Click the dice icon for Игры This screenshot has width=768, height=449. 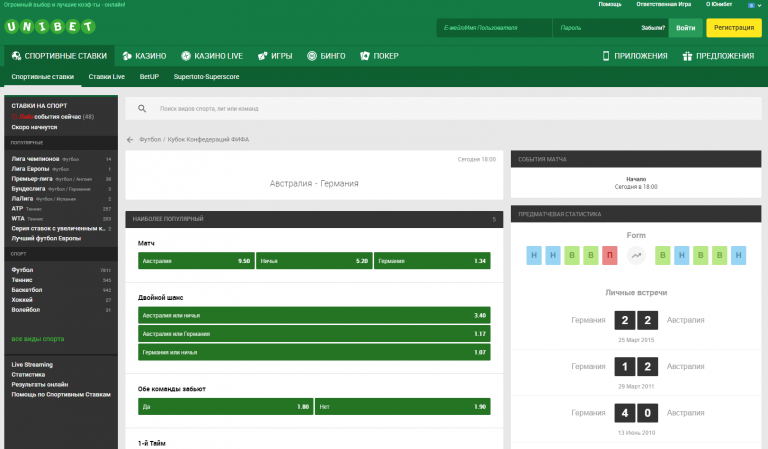[263, 56]
